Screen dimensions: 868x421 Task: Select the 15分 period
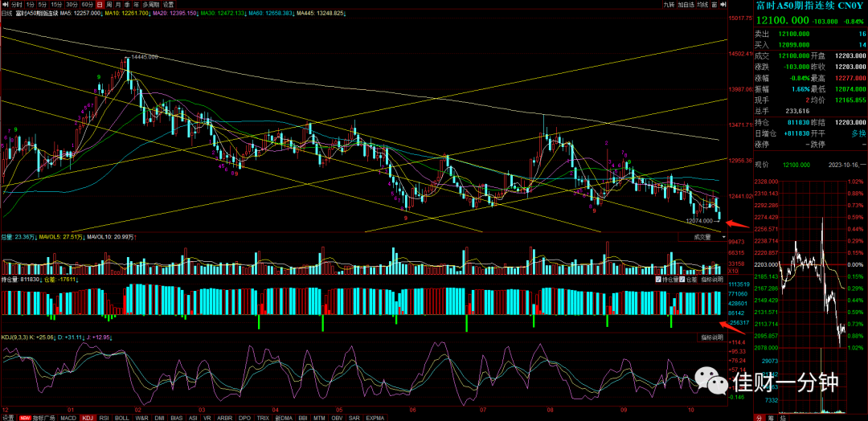tap(57, 4)
